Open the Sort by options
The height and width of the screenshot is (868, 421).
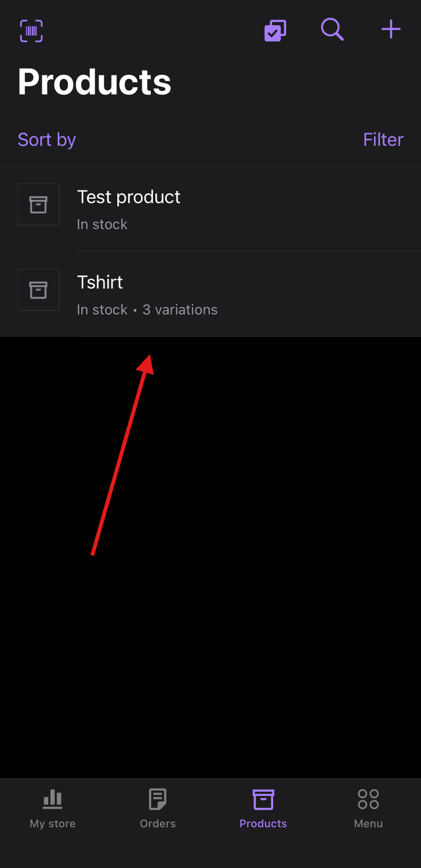tap(47, 140)
